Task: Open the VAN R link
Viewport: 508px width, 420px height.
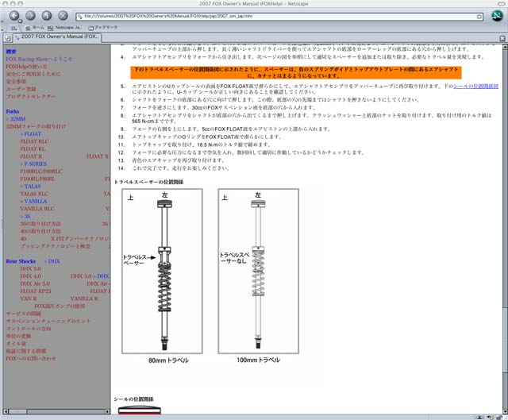Action: (x=29, y=299)
